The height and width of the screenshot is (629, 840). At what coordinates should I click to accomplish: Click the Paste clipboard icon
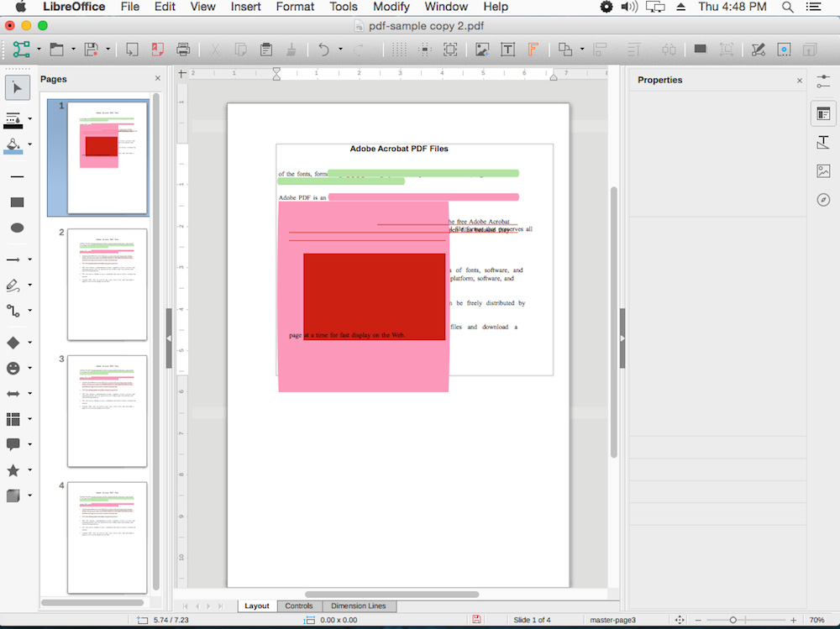pyautogui.click(x=265, y=50)
